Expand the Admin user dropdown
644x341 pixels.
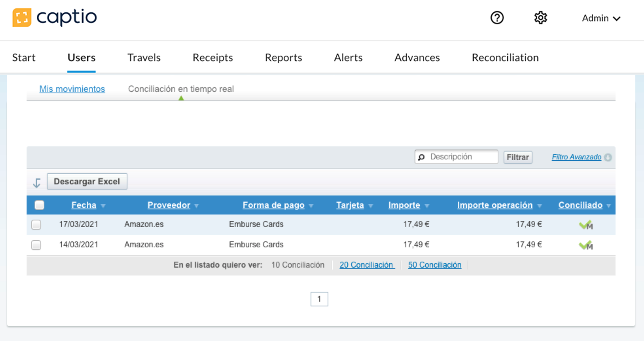pyautogui.click(x=601, y=18)
